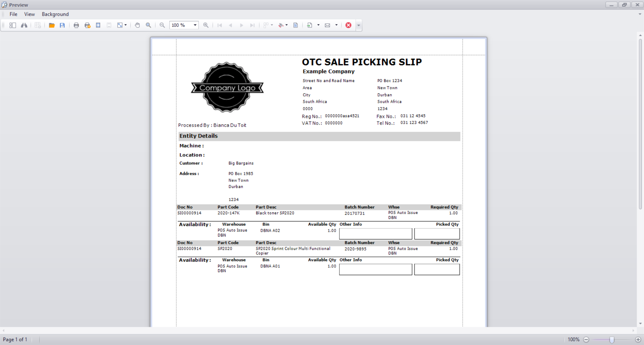644x345 pixels.
Task: Open the Watermark settings icon
Action: (x=296, y=25)
